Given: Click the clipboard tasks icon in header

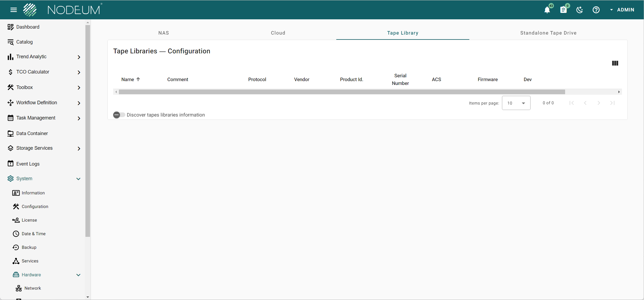Looking at the screenshot, I should (563, 10).
